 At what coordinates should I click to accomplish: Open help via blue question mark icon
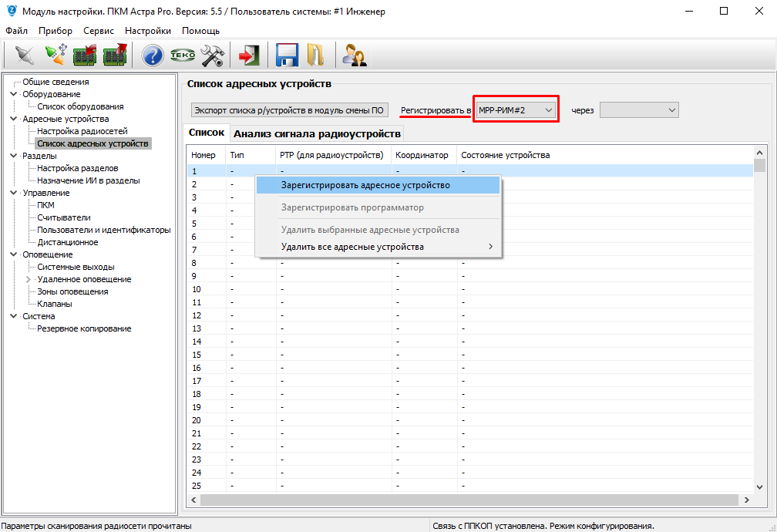coord(153,56)
